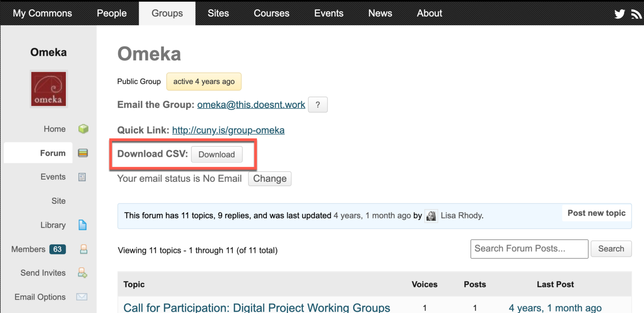The height and width of the screenshot is (313, 644).
Task: Open the Sites menu item
Action: click(x=218, y=13)
